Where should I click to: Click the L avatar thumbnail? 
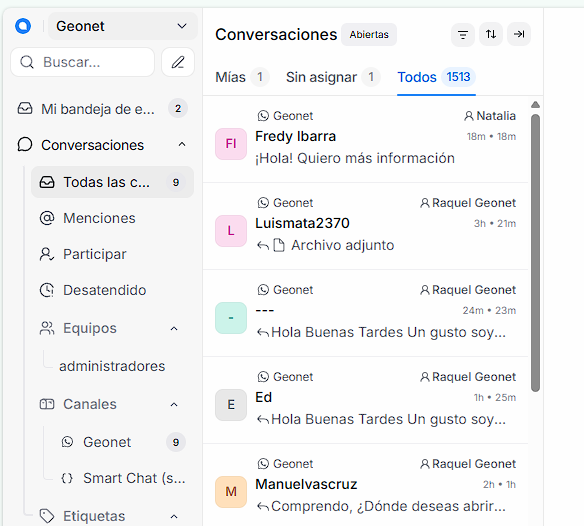coord(231,231)
